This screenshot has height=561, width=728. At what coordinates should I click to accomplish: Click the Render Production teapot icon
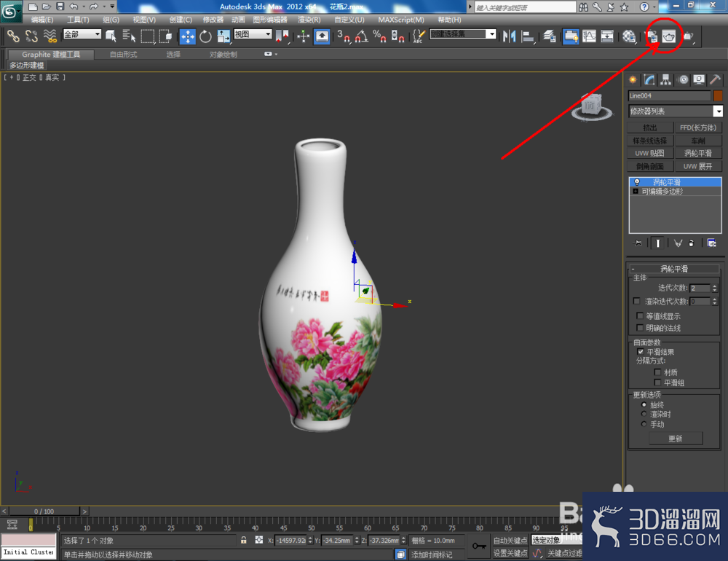pos(688,36)
